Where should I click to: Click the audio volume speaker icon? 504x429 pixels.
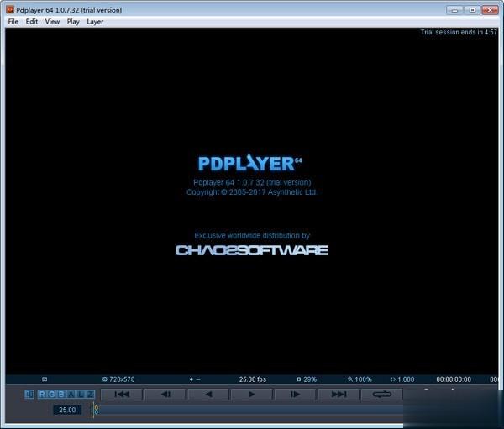pyautogui.click(x=192, y=379)
